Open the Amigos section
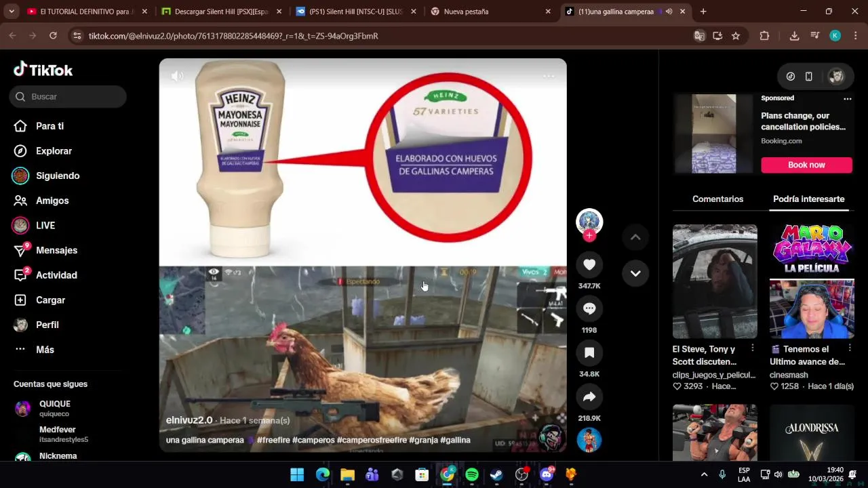This screenshot has width=868, height=488. click(42, 201)
